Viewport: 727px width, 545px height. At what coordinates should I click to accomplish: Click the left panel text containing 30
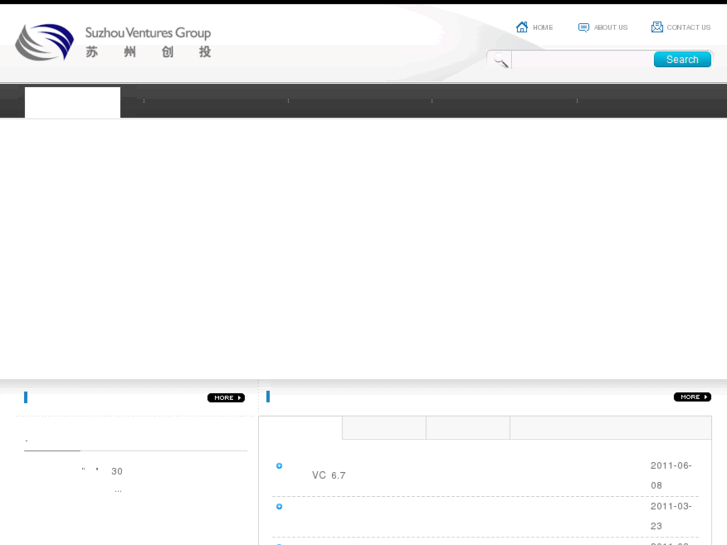[x=116, y=472]
